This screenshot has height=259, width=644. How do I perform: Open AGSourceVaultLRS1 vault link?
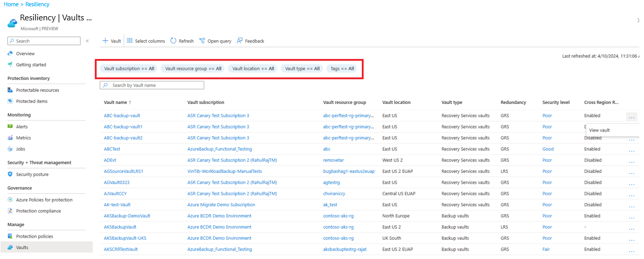(123, 171)
